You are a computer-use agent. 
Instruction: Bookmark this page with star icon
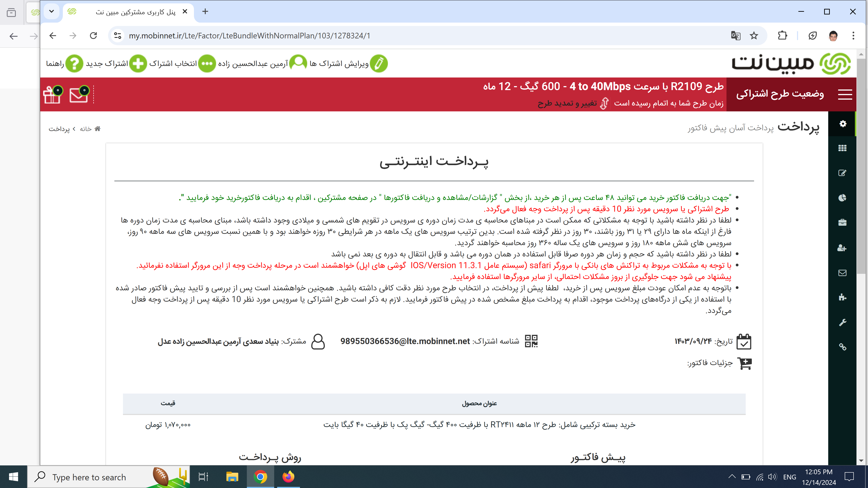tap(754, 36)
